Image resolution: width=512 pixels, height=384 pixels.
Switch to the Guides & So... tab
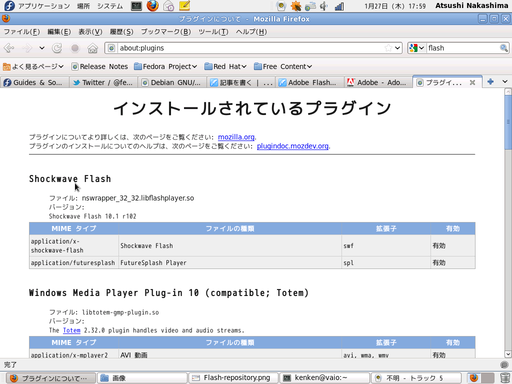(x=35, y=82)
